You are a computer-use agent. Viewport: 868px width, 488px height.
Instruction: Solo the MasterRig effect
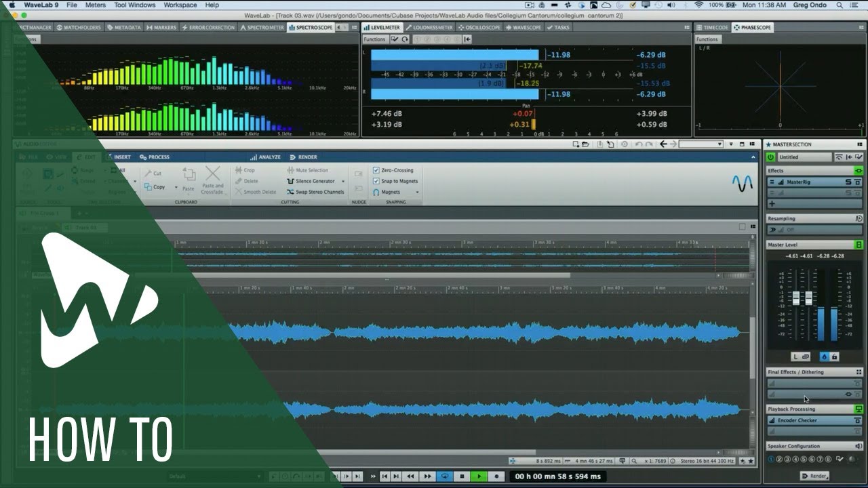click(848, 182)
